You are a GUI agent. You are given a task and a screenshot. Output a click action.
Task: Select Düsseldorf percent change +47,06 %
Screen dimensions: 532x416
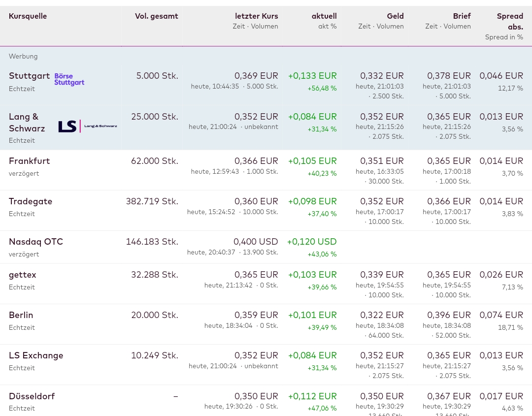(x=322, y=408)
